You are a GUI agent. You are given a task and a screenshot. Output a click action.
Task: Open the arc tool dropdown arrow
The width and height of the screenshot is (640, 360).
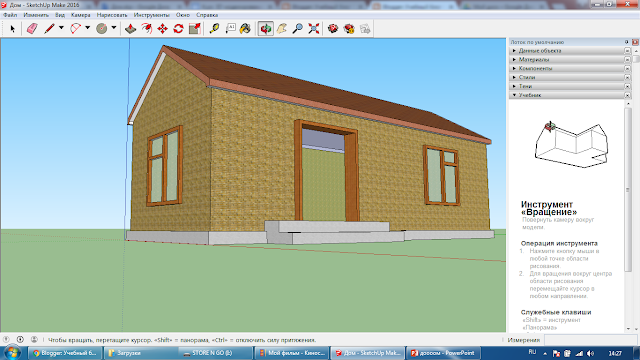(87, 28)
